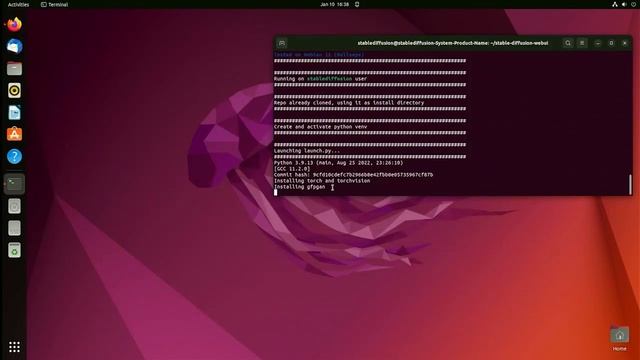Minimize the terminal window

tap(598, 43)
